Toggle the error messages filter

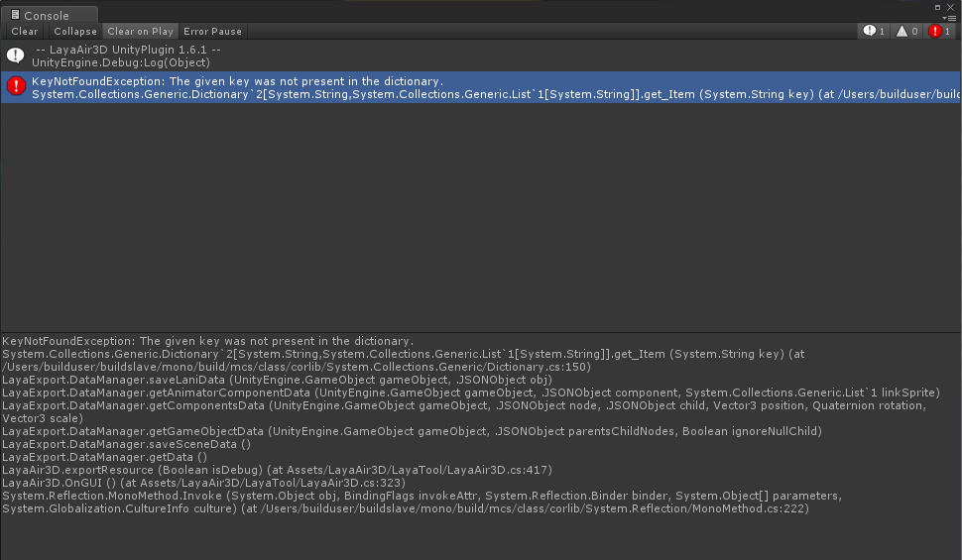tap(940, 32)
